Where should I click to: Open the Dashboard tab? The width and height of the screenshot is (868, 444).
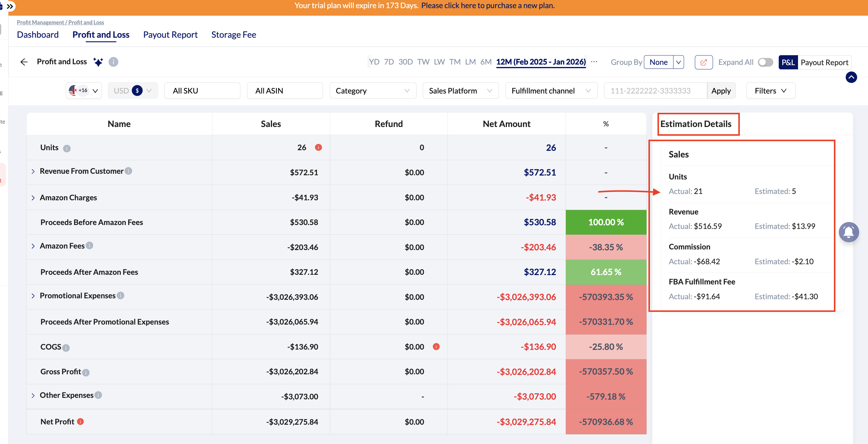point(38,35)
